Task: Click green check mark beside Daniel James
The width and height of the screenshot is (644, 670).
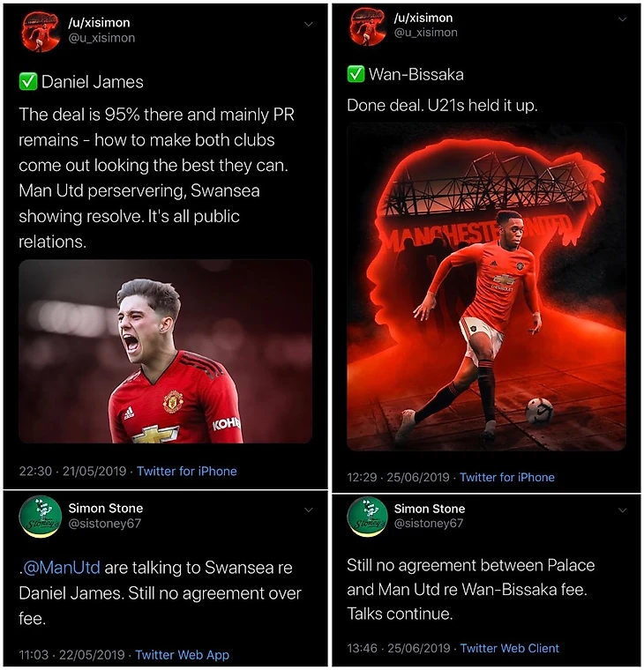Action: (28, 82)
